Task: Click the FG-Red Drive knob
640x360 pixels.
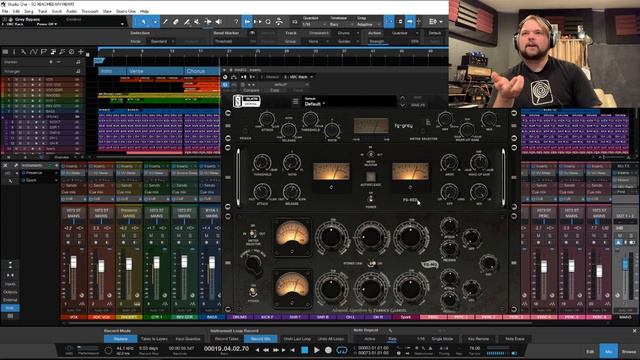Action: click(449, 162)
